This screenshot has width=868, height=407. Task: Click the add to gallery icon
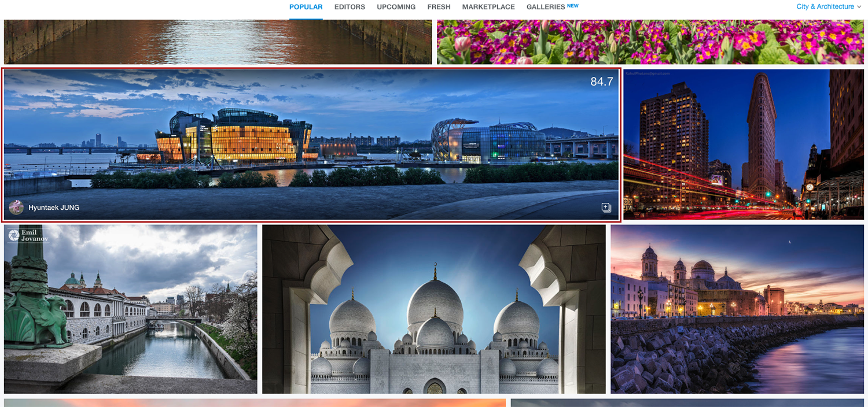[606, 208]
